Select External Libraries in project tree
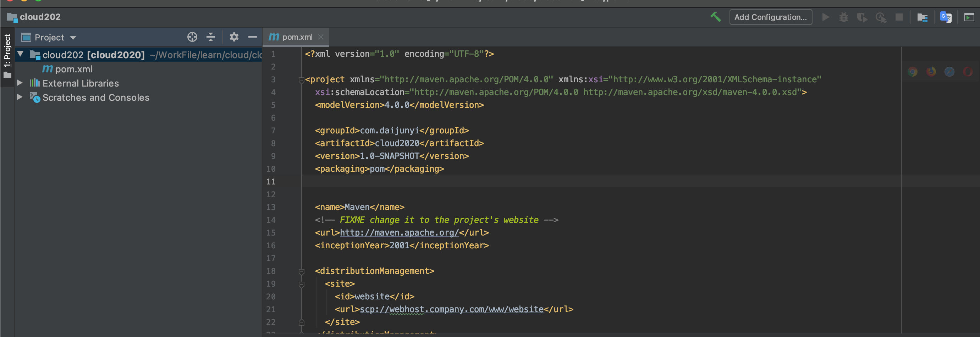980x337 pixels. (74, 83)
